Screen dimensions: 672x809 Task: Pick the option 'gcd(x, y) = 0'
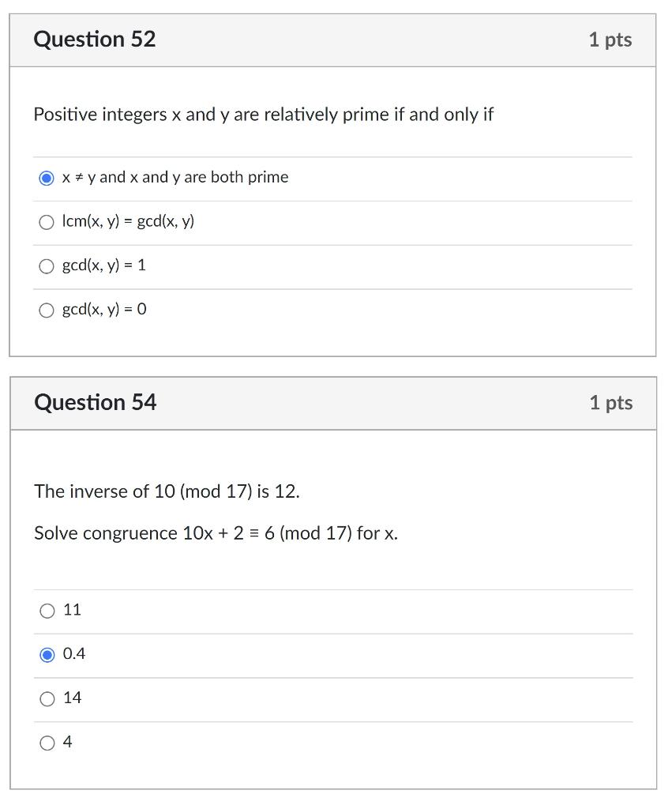tap(47, 310)
